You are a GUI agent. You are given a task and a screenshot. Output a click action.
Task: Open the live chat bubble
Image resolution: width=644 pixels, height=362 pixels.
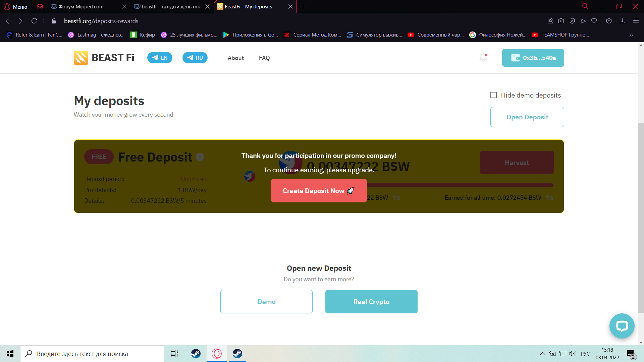pyautogui.click(x=622, y=326)
